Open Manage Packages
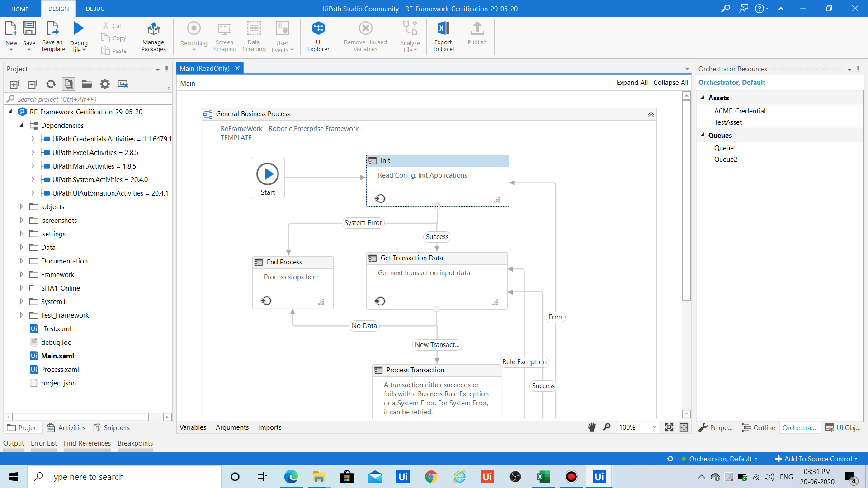 click(x=153, y=37)
